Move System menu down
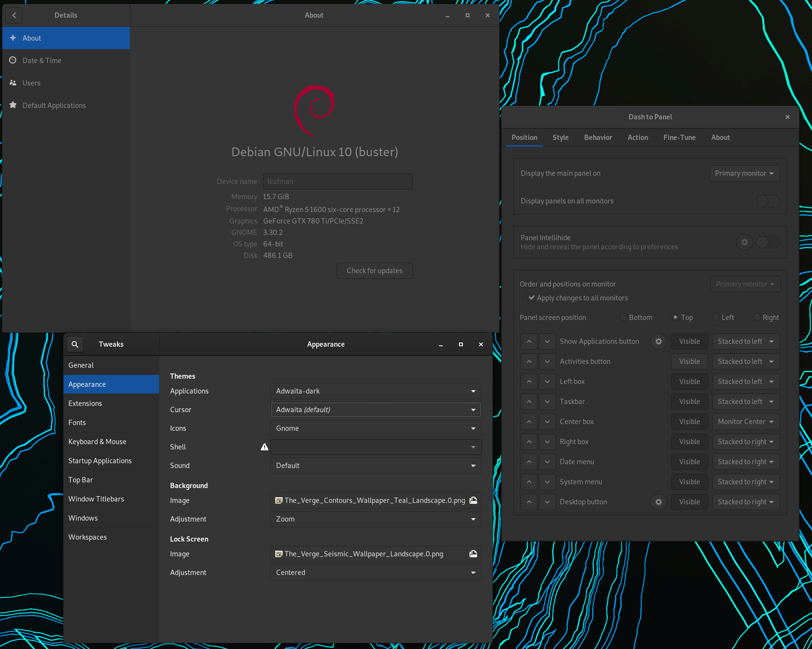The image size is (812, 649). click(x=547, y=482)
